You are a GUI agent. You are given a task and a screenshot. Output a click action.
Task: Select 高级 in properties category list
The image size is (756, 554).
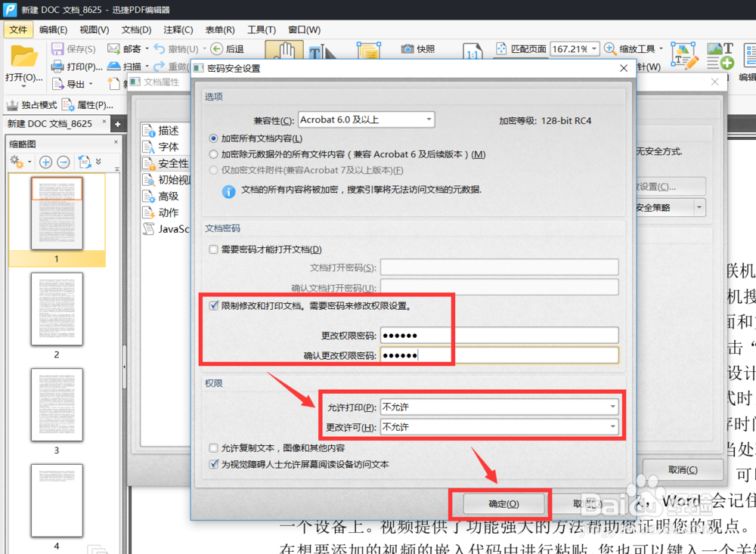coord(167,197)
